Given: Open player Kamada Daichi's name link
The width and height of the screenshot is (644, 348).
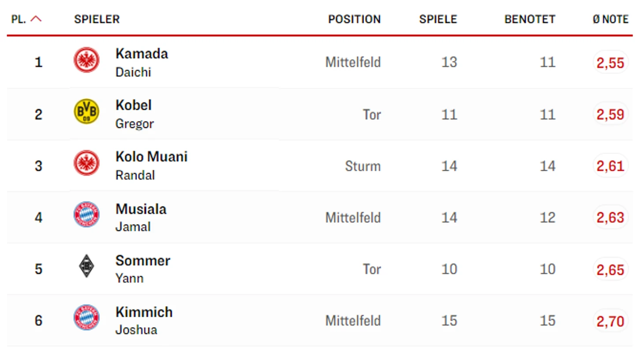Looking at the screenshot, I should pyautogui.click(x=142, y=62).
